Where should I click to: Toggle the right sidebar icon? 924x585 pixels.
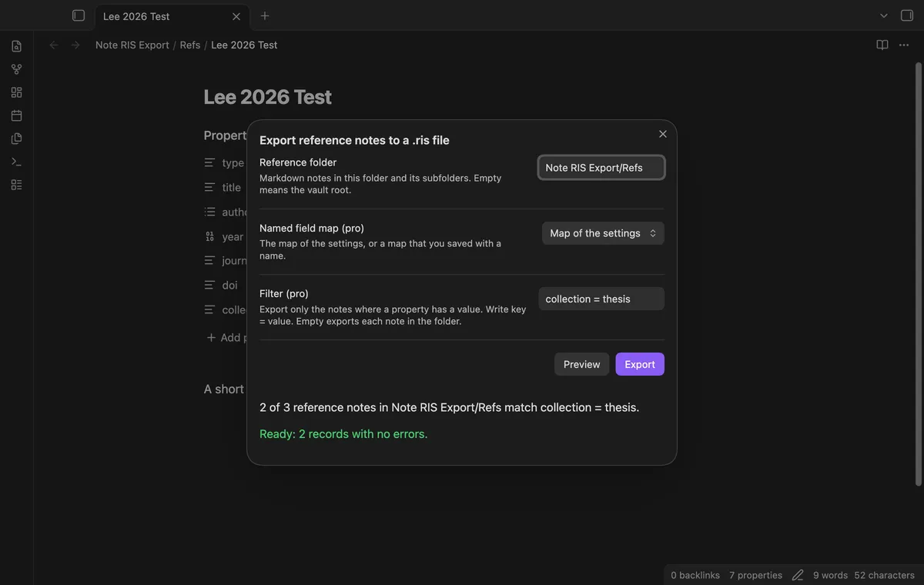pyautogui.click(x=906, y=15)
